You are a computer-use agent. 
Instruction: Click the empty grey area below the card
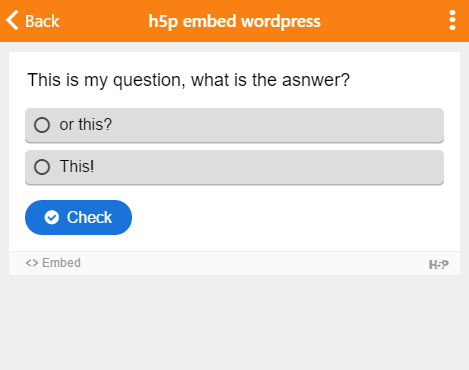click(234, 322)
